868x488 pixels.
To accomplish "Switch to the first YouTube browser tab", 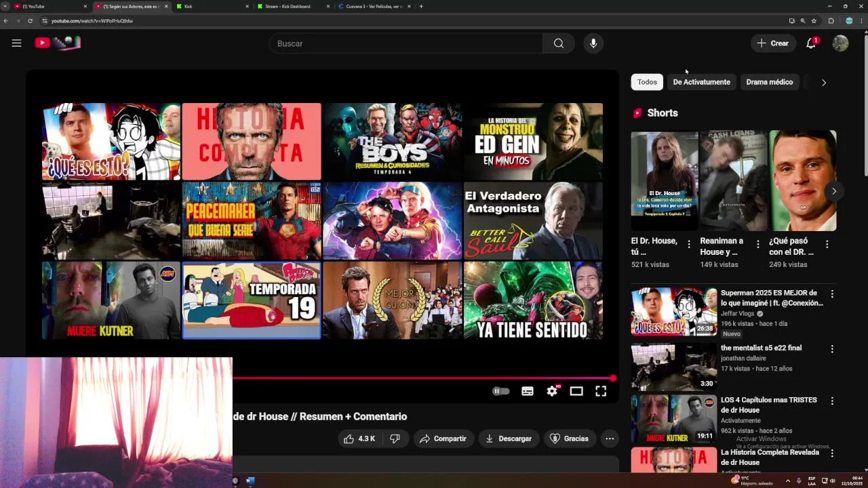I will pos(50,6).
